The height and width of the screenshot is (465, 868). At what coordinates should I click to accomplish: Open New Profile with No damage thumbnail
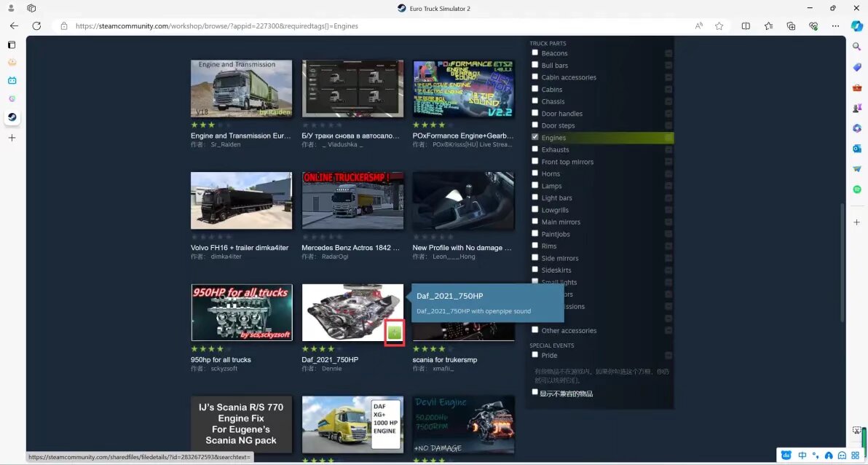(x=463, y=200)
